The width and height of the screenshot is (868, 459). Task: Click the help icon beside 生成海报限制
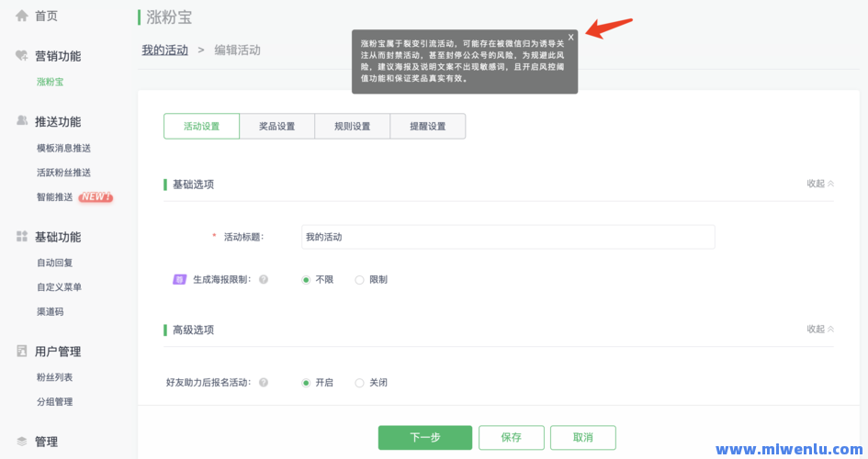tap(264, 280)
